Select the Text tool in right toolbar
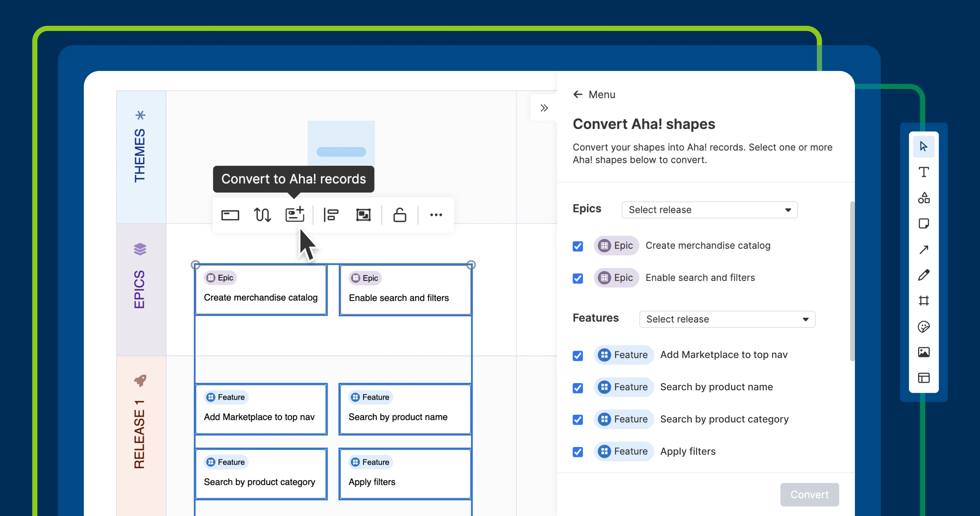The height and width of the screenshot is (516, 980). coord(923,172)
